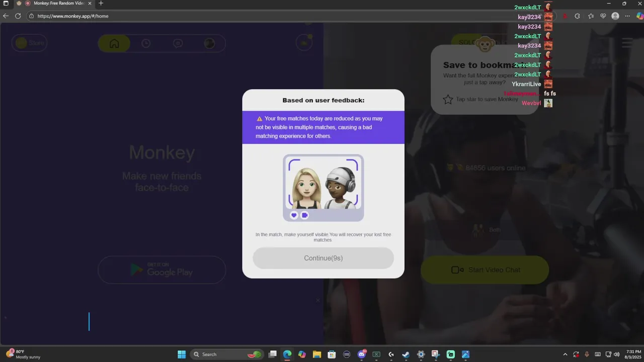Tap the star icon to save Monkey
The height and width of the screenshot is (362, 644).
[448, 100]
